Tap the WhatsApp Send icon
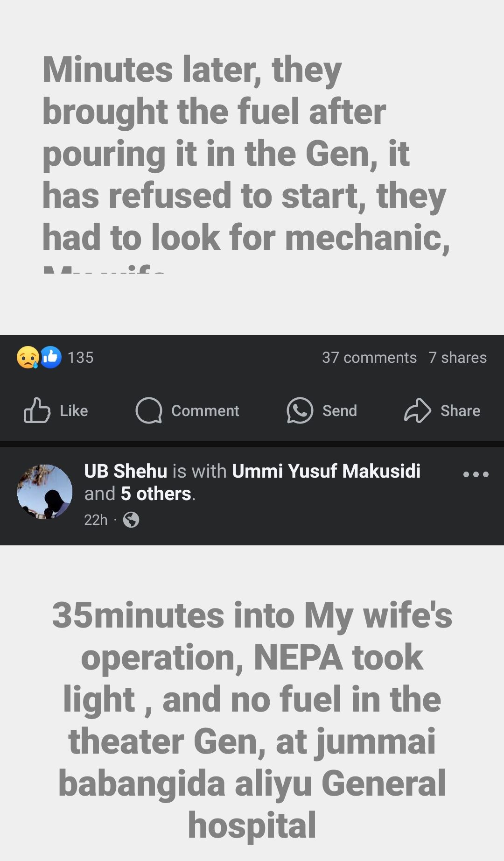This screenshot has width=504, height=861. click(x=300, y=410)
